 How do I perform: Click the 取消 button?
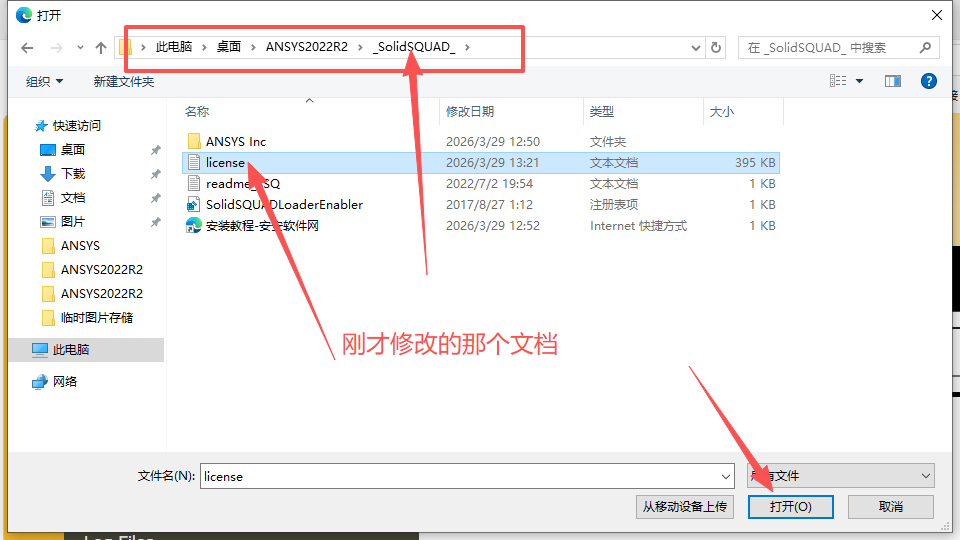click(891, 506)
